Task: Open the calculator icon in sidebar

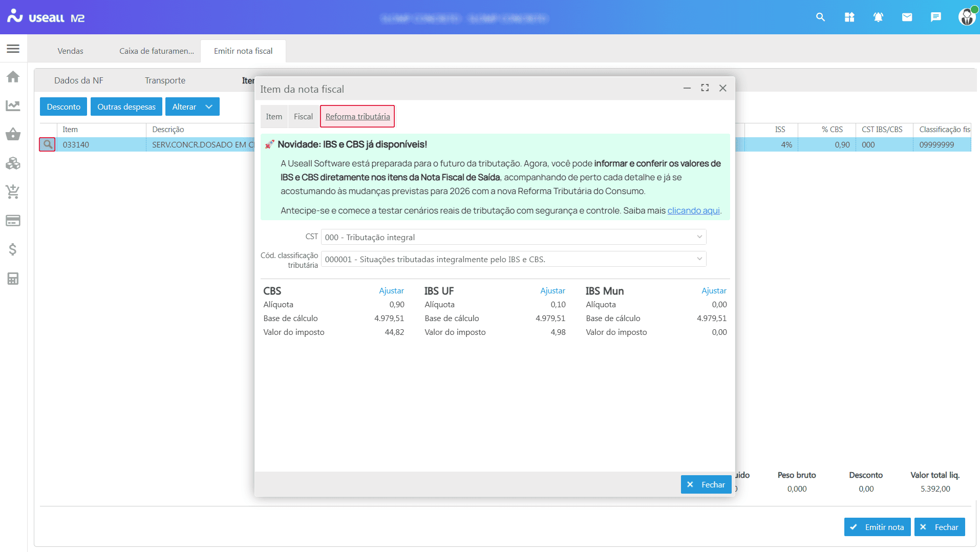Action: pyautogui.click(x=13, y=279)
